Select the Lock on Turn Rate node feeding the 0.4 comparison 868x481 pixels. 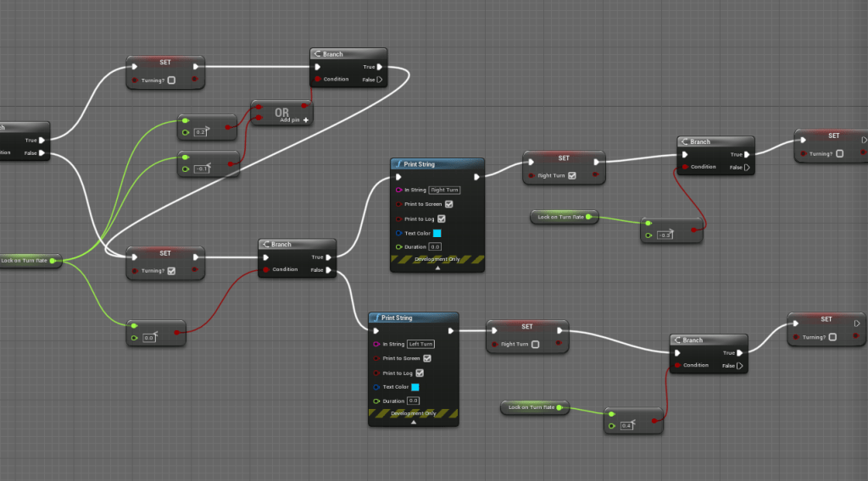coord(531,407)
